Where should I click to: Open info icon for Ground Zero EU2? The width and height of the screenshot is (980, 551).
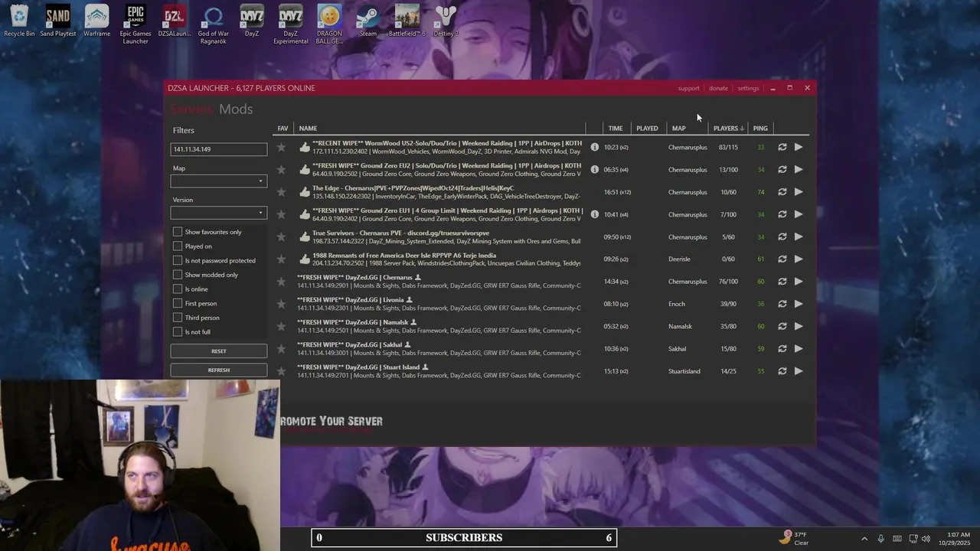594,169
